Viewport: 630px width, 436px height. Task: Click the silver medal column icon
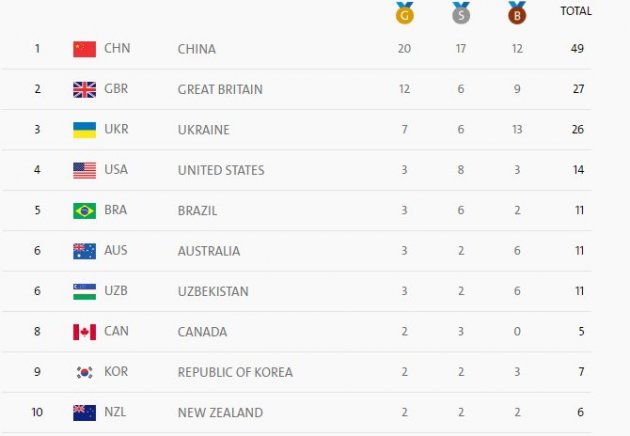[461, 14]
